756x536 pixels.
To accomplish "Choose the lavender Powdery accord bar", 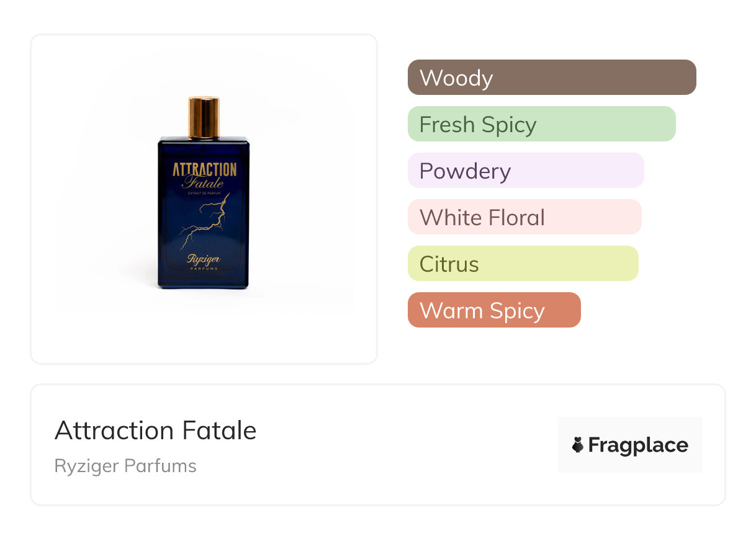I will (x=525, y=171).
